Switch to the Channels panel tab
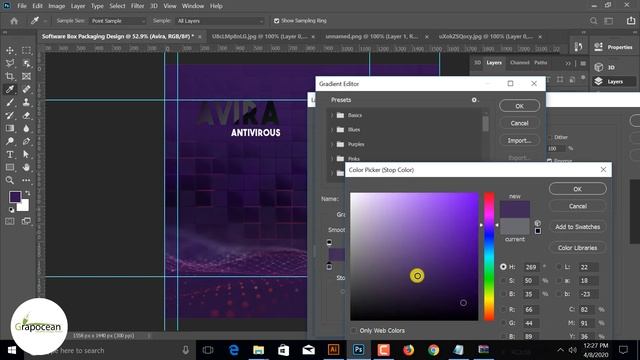The width and height of the screenshot is (640, 360). point(520,63)
